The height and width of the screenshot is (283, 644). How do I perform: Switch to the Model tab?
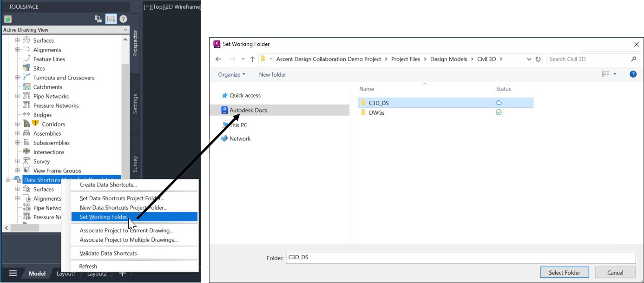(37, 274)
